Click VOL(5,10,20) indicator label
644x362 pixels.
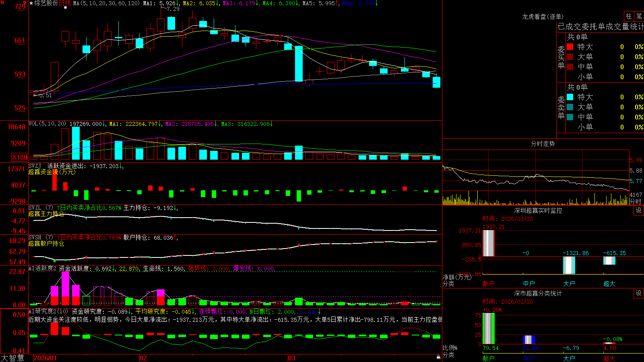(x=47, y=124)
